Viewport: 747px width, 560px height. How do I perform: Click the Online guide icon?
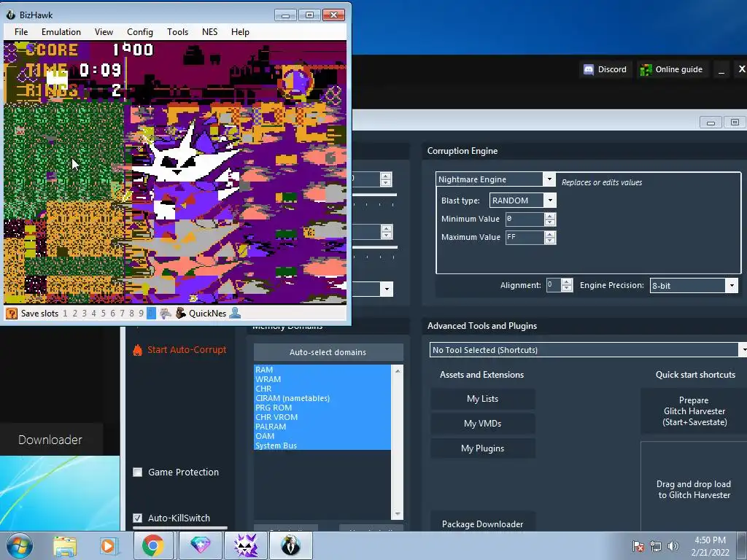(x=646, y=69)
